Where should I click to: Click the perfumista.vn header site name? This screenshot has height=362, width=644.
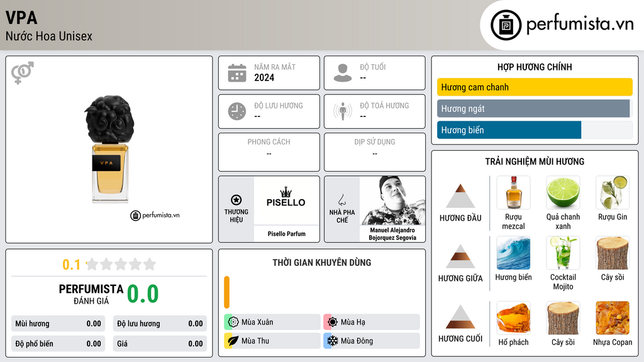coord(580,24)
